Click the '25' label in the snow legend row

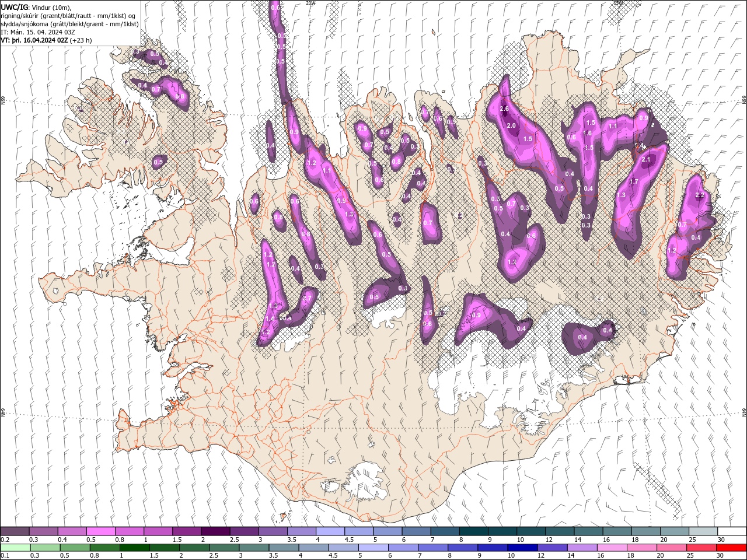click(x=692, y=540)
